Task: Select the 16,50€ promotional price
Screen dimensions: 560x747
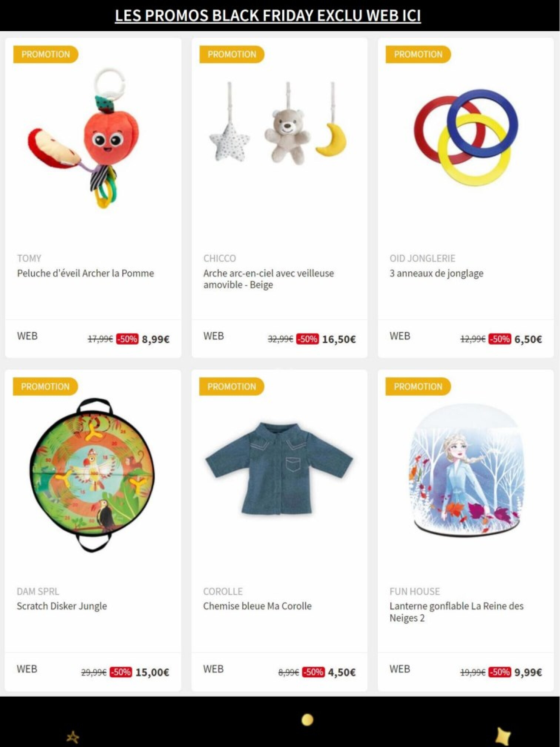Action: [339, 339]
